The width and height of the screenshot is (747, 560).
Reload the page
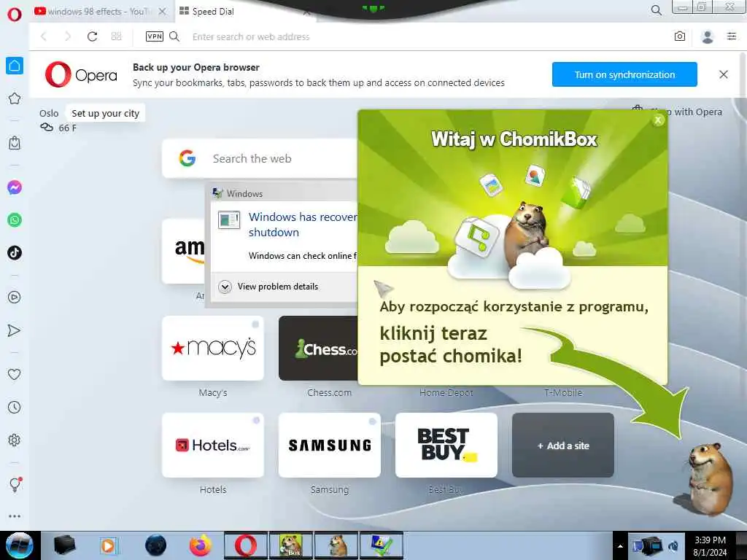click(x=92, y=36)
